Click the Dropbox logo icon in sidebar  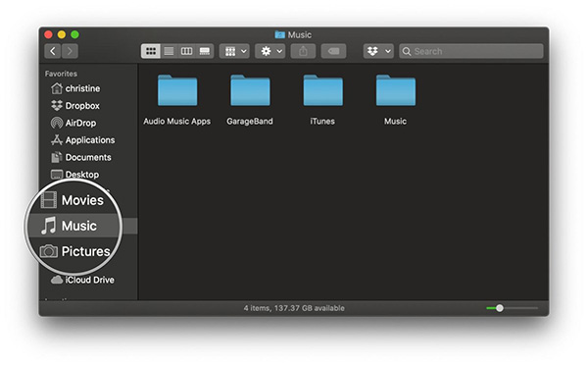(x=57, y=106)
